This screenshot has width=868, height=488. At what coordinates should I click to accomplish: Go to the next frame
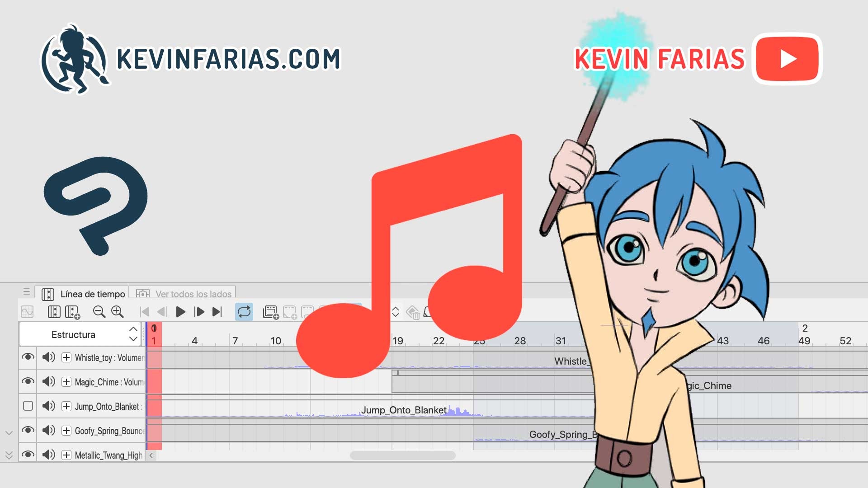199,312
